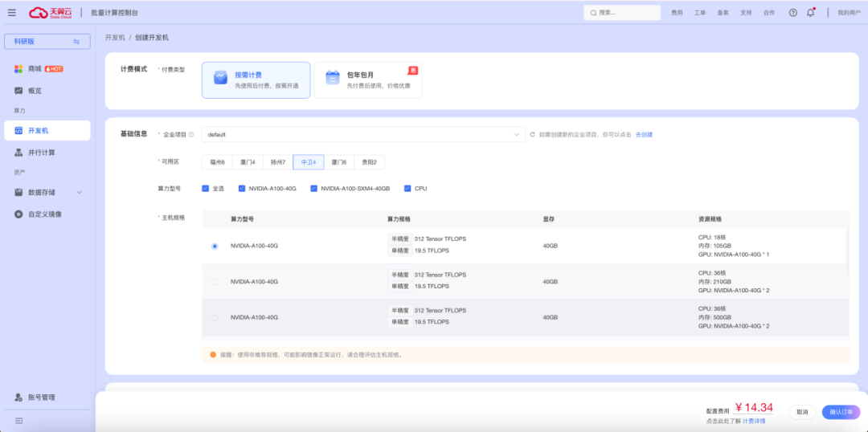Uncheck the CPU filter checkbox
Image resolution: width=868 pixels, height=432 pixels.
point(408,189)
